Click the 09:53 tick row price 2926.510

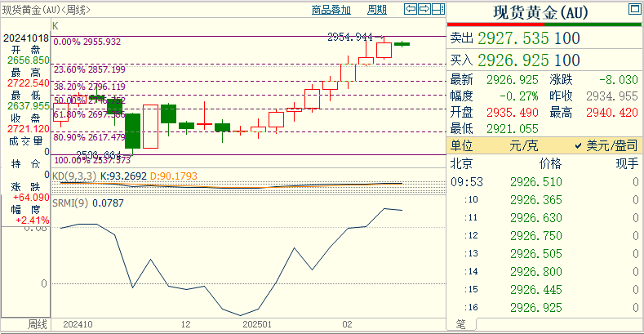536,182
